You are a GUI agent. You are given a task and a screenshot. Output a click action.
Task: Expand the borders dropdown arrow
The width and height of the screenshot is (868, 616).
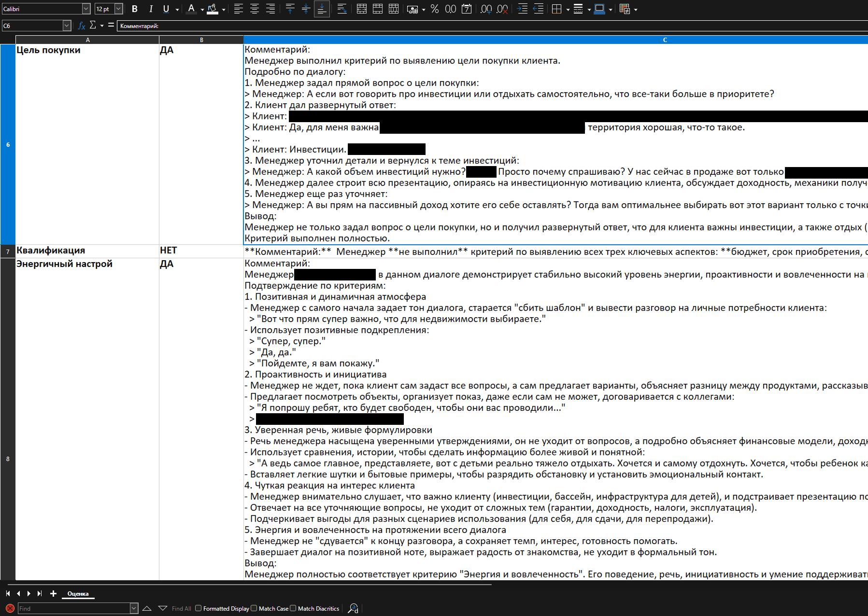click(x=568, y=9)
